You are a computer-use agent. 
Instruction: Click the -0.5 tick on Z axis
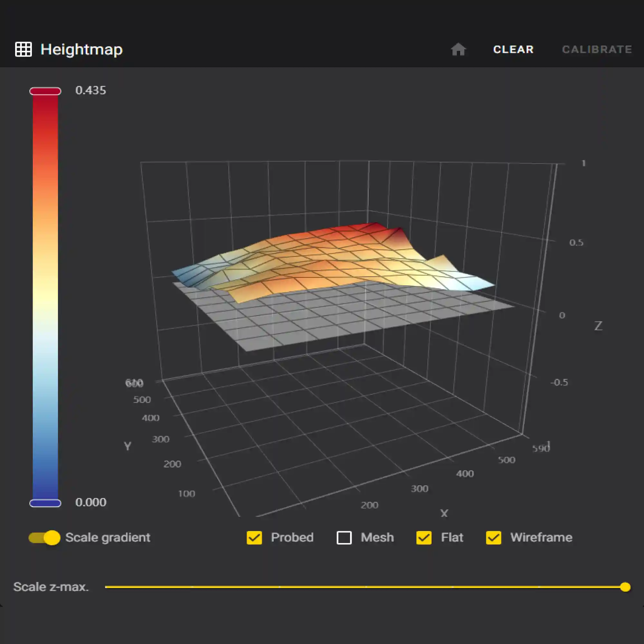click(x=559, y=382)
